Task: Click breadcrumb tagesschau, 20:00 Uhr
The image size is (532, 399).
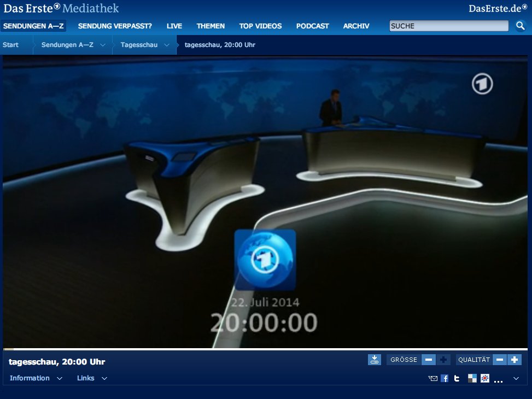Action: click(220, 45)
